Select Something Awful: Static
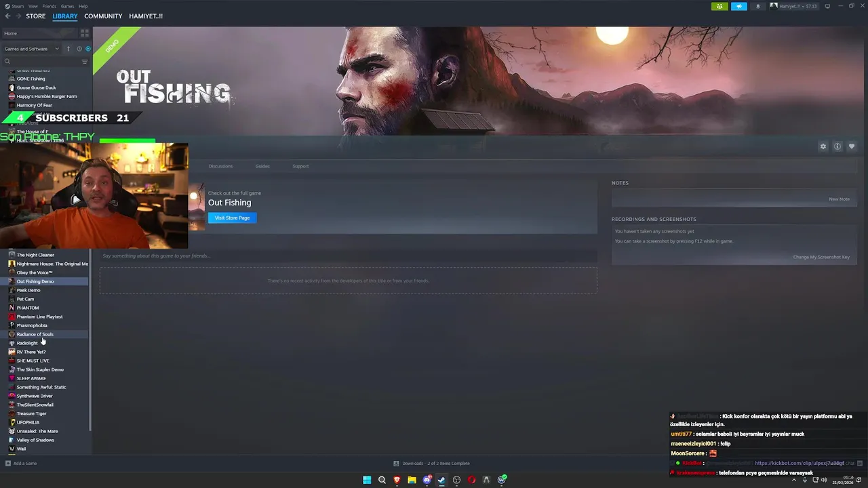The image size is (868, 488). 41,387
